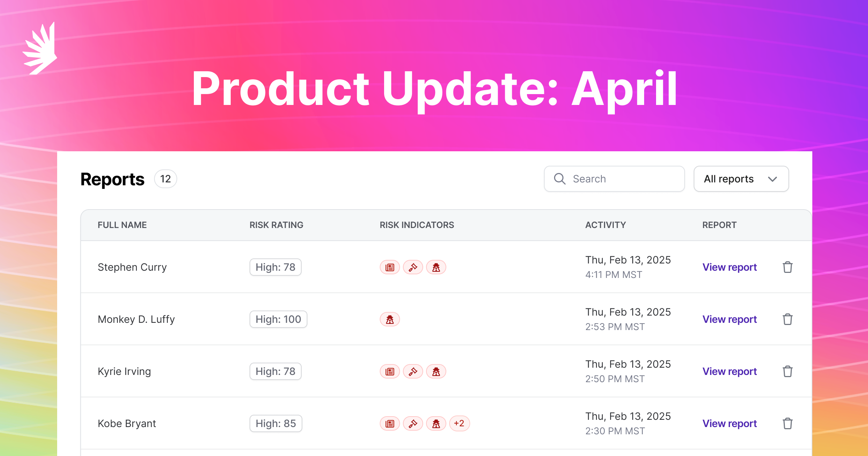Screen dimensions: 868x456
Task: Expand Kobe Bryant's +2 additional risk indicators
Action: point(459,423)
